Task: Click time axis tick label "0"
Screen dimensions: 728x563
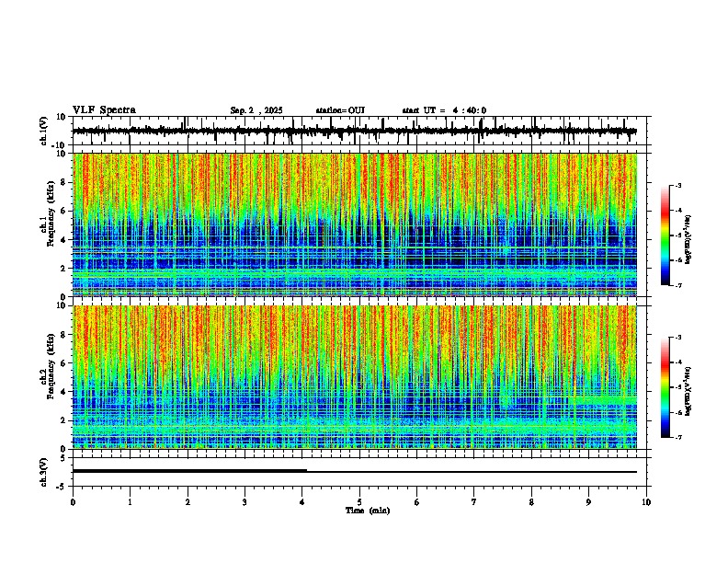Action: (x=73, y=502)
